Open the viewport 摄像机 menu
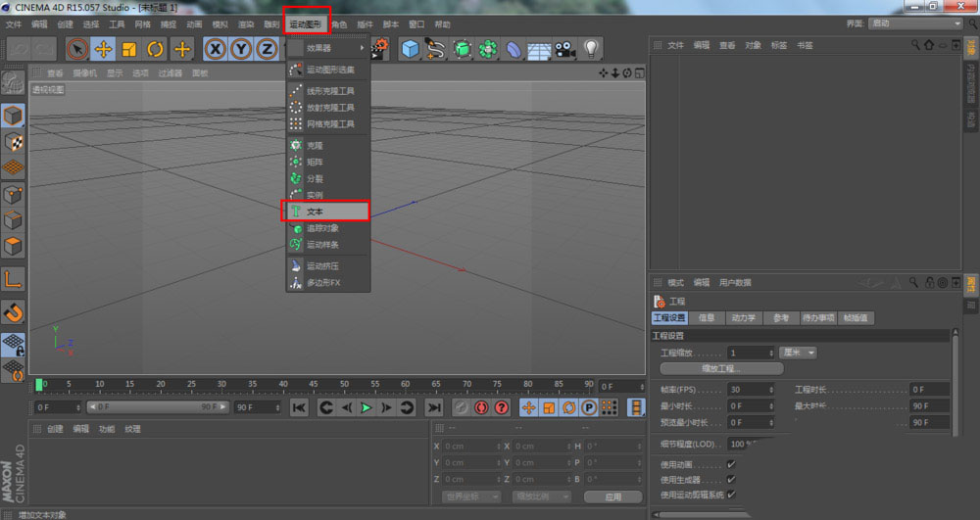980x520 pixels. (x=85, y=73)
